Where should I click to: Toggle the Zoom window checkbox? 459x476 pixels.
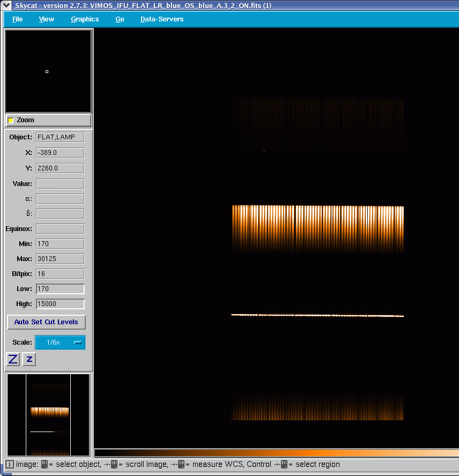pyautogui.click(x=11, y=120)
